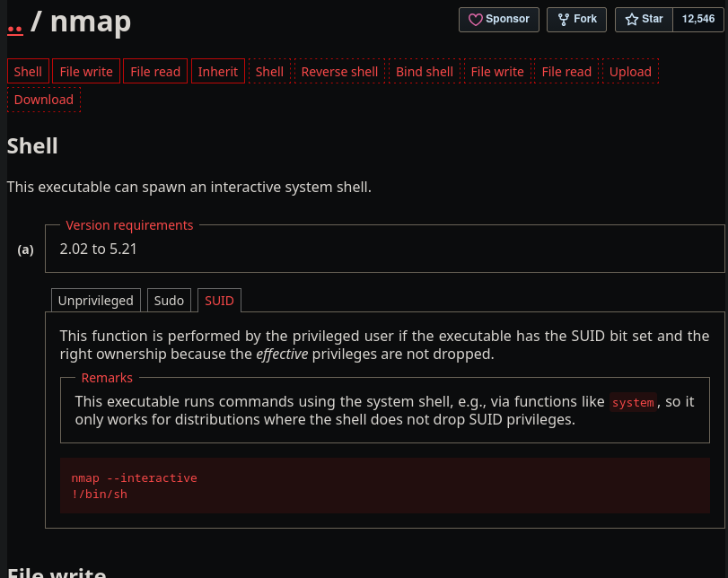Select the Bind shell tag
The width and height of the screenshot is (728, 578).
coord(425,72)
